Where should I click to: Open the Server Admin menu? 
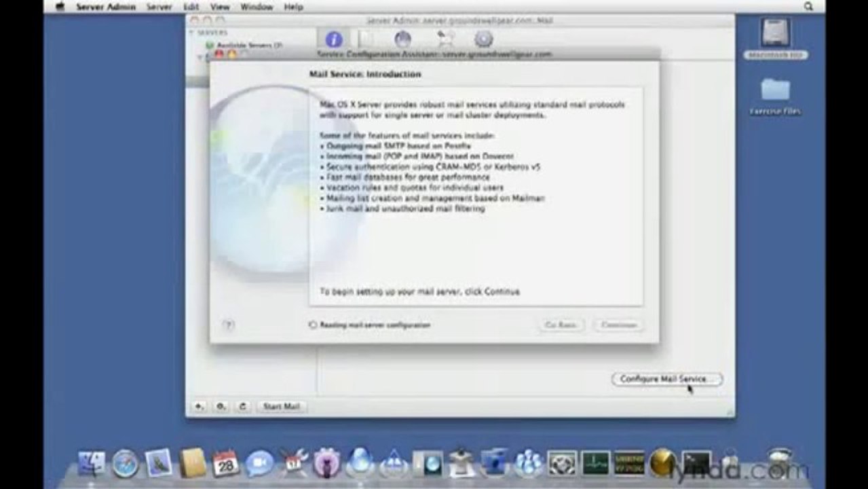[106, 7]
